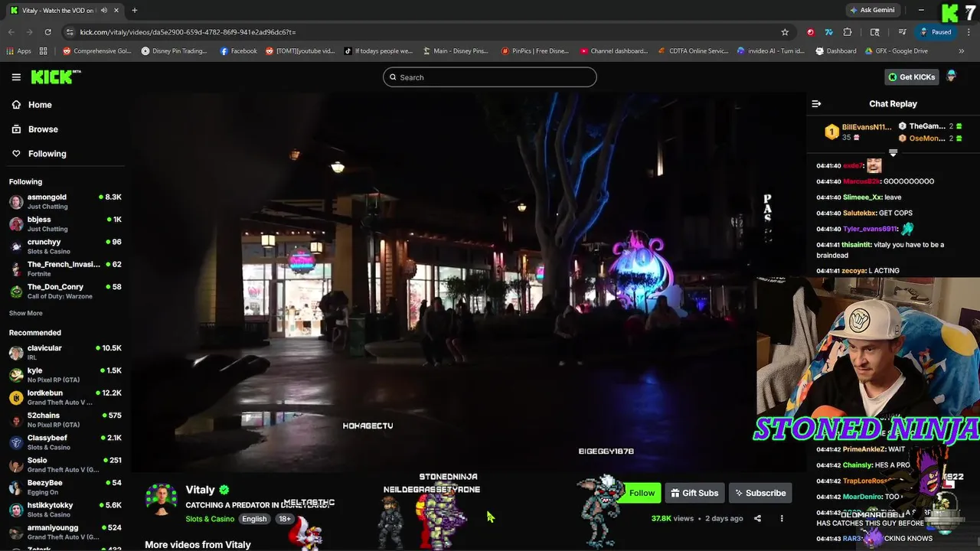Open crunchyy channel in sidebar
980x551 pixels.
pos(65,246)
